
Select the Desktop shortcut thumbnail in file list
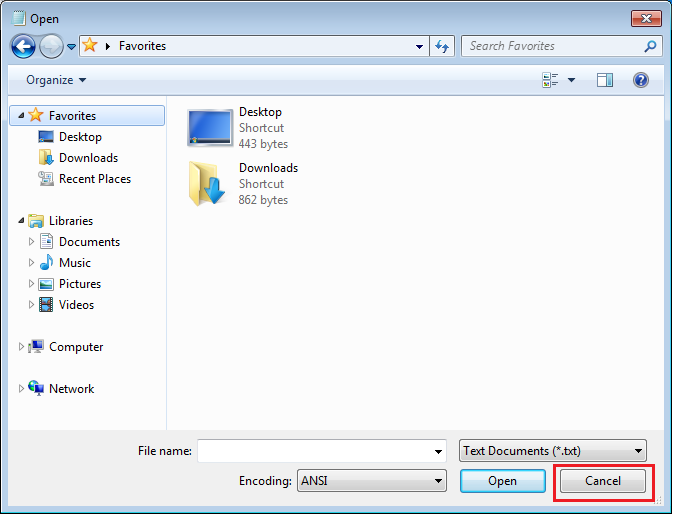[x=210, y=128]
